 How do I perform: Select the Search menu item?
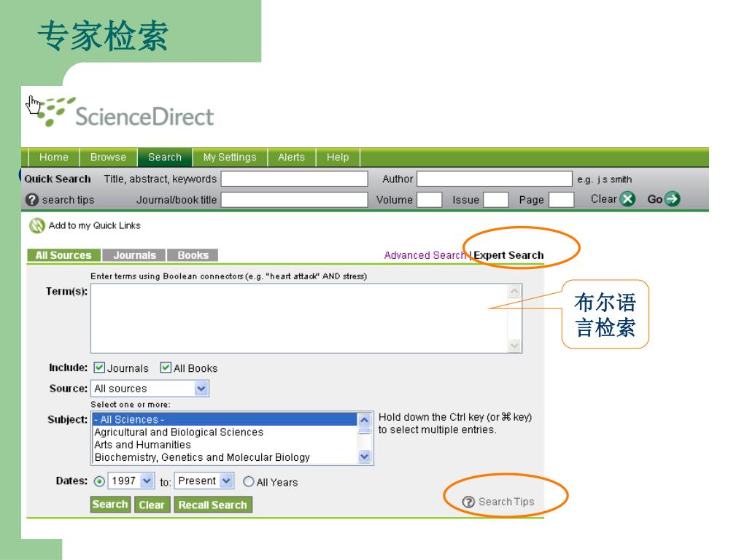click(x=165, y=157)
